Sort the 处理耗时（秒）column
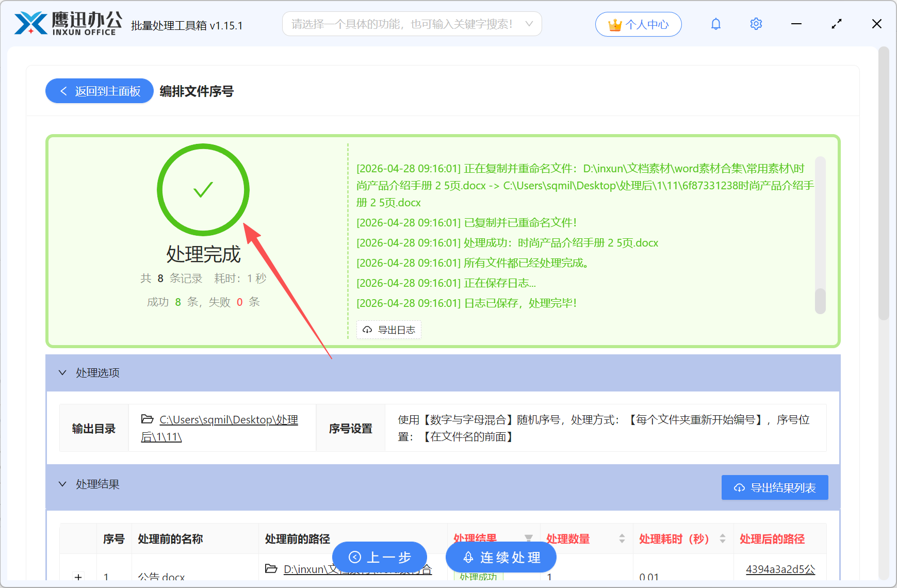Screen dimensions: 897x588 723,538
